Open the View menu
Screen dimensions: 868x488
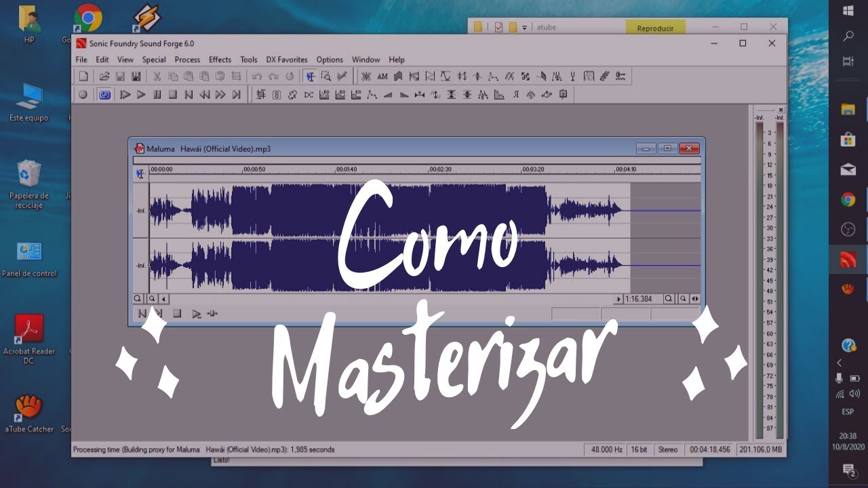tap(125, 60)
